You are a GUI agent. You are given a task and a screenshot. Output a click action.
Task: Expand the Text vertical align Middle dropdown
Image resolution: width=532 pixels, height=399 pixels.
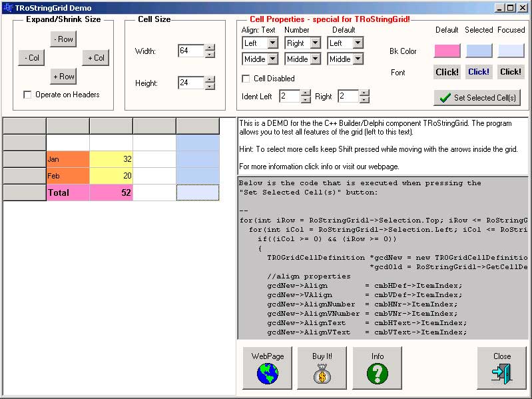(272, 59)
